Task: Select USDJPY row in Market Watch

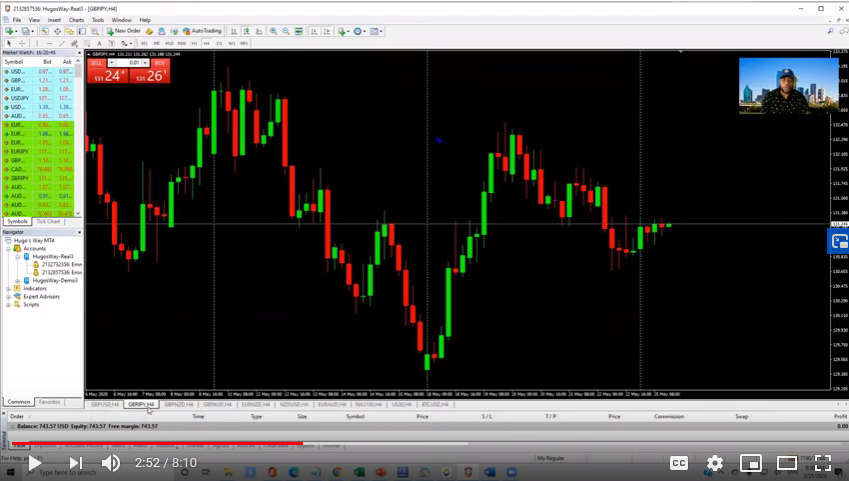Action: pos(39,99)
